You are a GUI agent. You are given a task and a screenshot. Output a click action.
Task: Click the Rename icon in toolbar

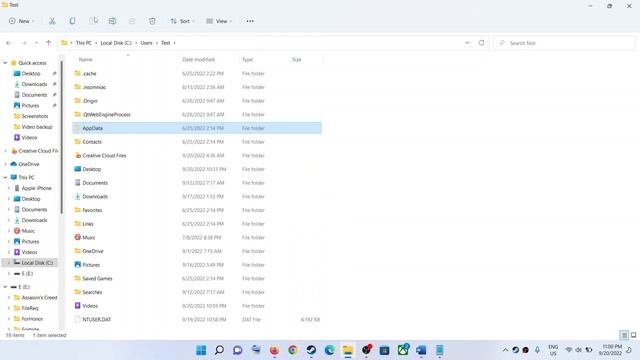point(112,21)
